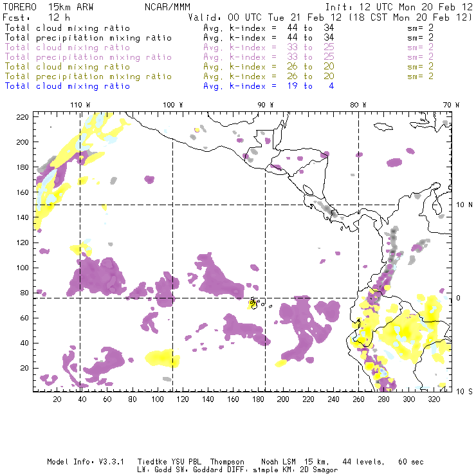Pick the x-axis tick label "300"
This screenshot has width=476, height=476.
[x=409, y=399]
